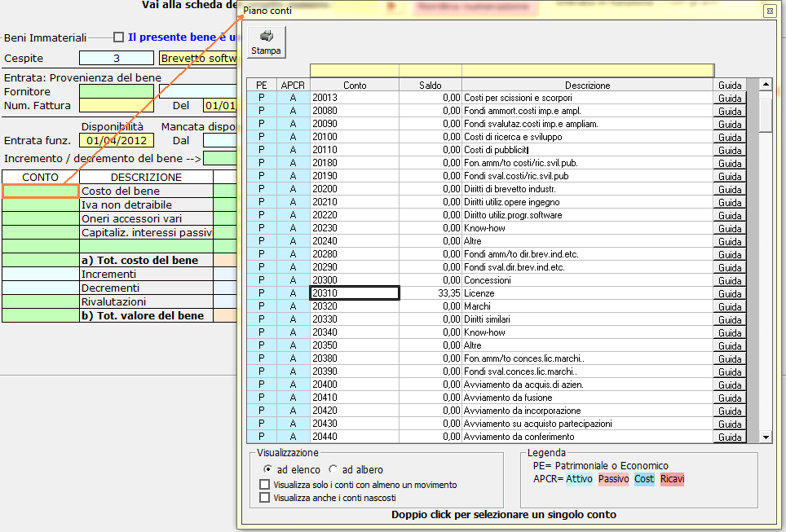Click the Conto column header

point(355,85)
